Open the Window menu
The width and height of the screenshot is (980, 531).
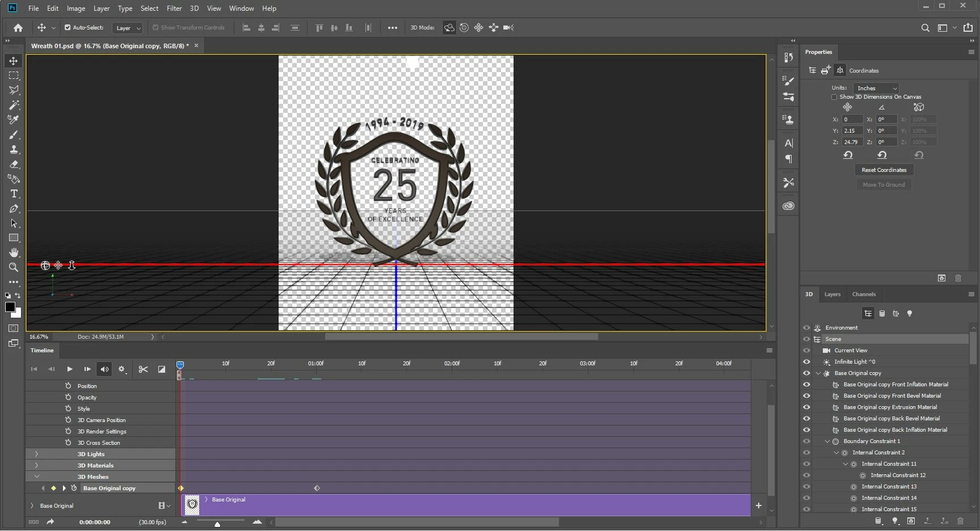pyautogui.click(x=242, y=9)
